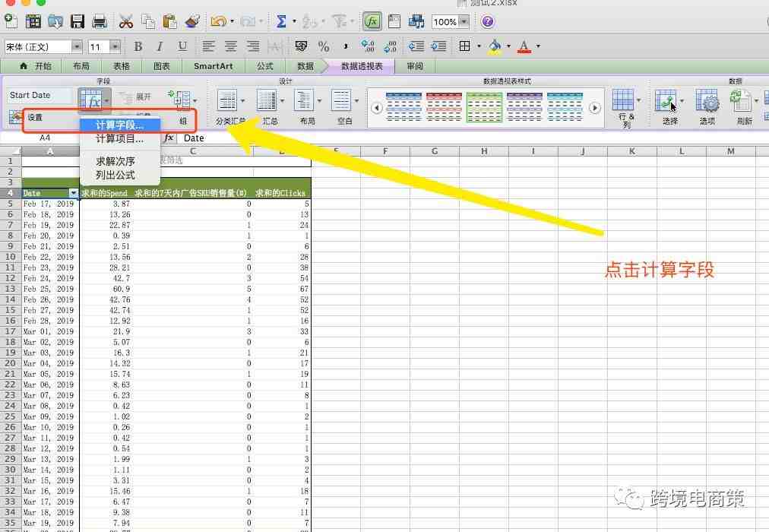The height and width of the screenshot is (532, 769).
Task: Toggle the formula builder fx button
Action: [372, 21]
